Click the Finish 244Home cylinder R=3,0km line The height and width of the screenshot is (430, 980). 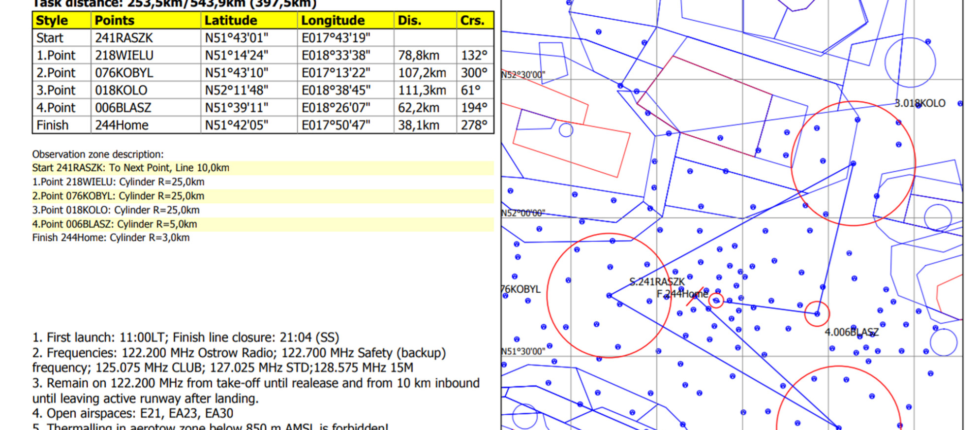pos(111,238)
